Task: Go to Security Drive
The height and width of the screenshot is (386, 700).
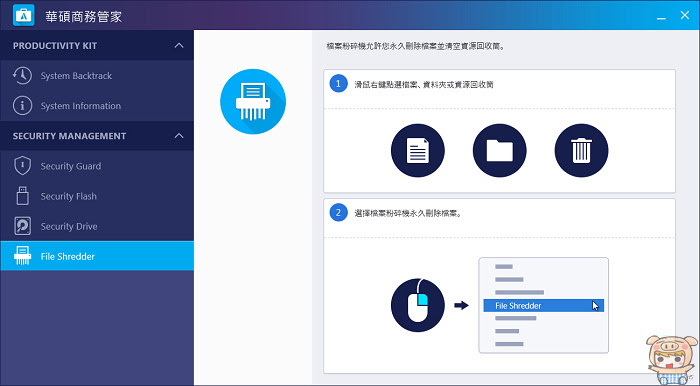Action: coord(97,226)
